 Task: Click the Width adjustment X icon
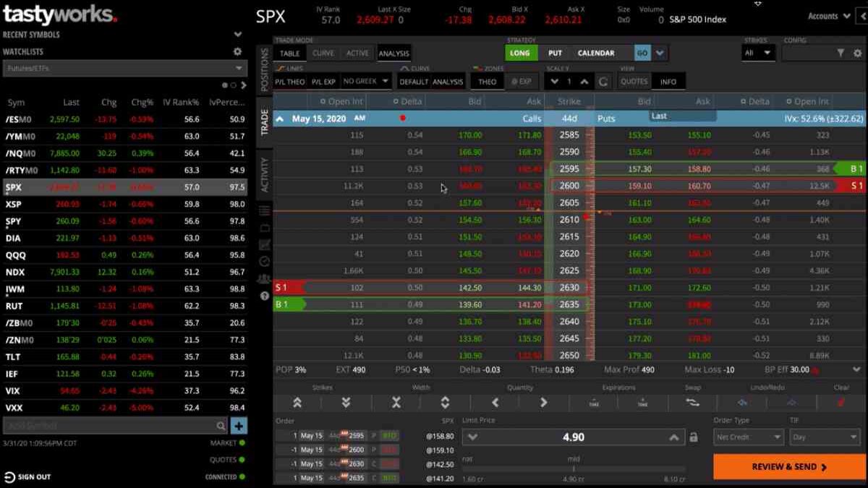click(396, 402)
